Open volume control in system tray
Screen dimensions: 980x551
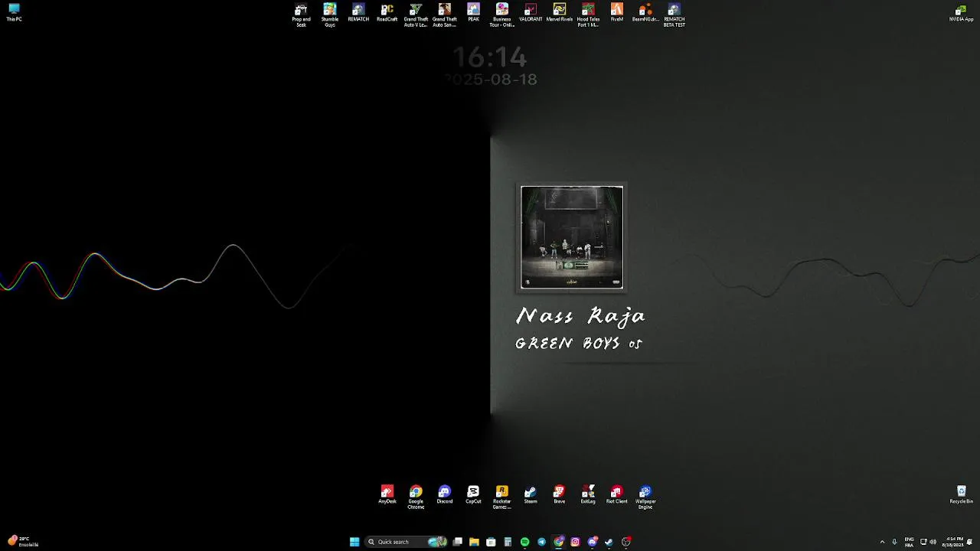pos(933,542)
